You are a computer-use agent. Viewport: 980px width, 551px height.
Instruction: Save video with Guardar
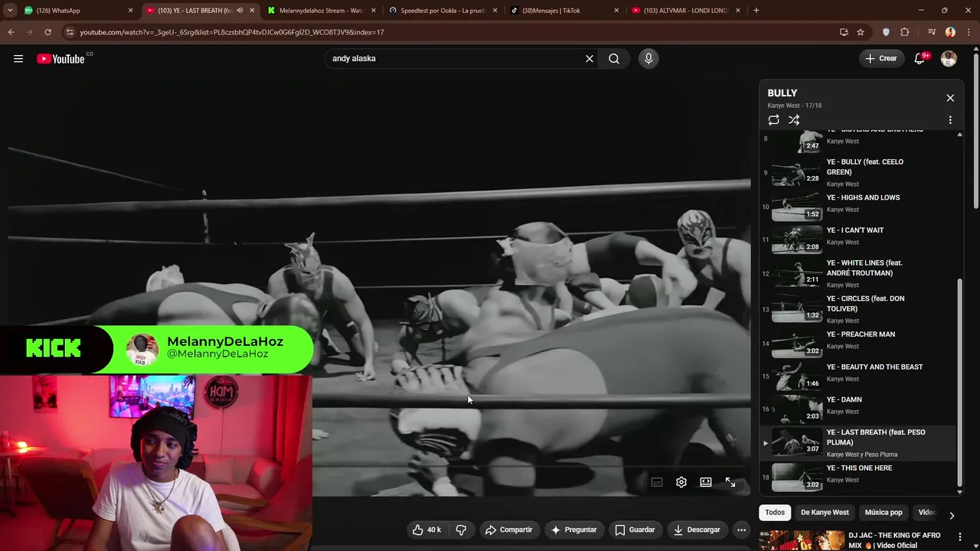(635, 530)
